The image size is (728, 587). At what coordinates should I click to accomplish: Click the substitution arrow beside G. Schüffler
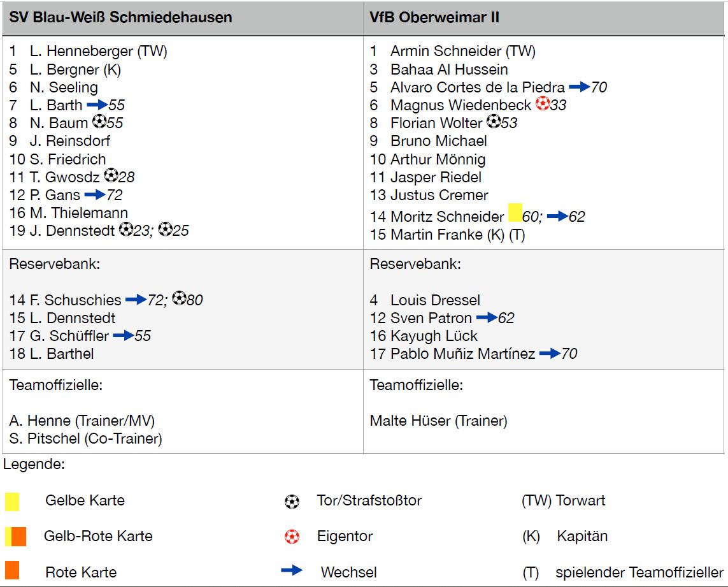124,335
